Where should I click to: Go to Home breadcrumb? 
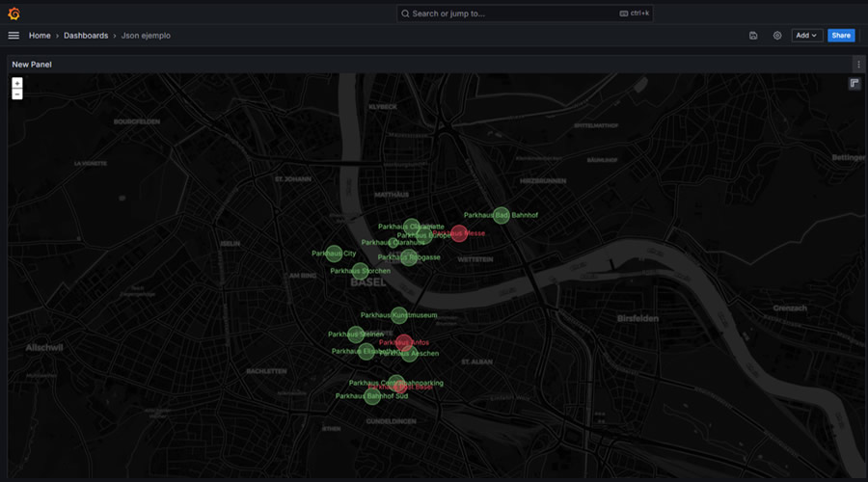(x=40, y=36)
